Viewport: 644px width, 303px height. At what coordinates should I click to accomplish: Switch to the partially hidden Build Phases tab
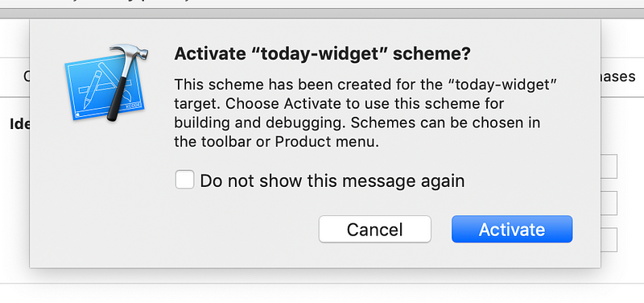(x=618, y=77)
